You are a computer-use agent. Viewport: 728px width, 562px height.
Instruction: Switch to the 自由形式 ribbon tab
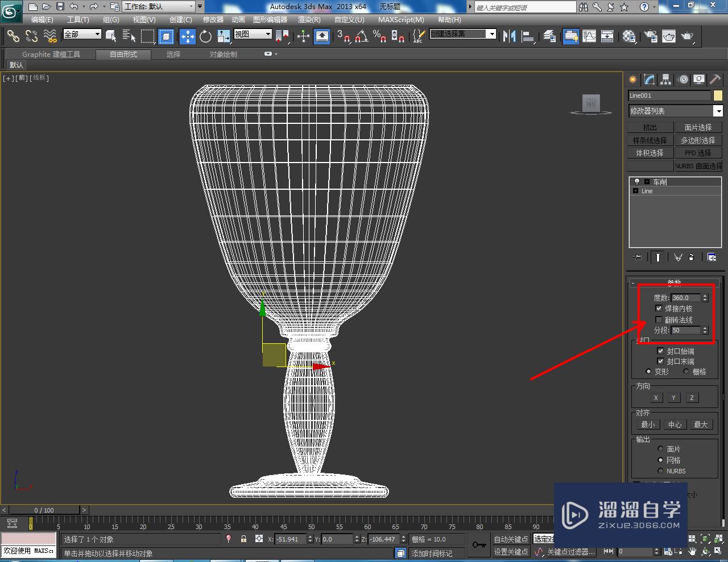[123, 55]
